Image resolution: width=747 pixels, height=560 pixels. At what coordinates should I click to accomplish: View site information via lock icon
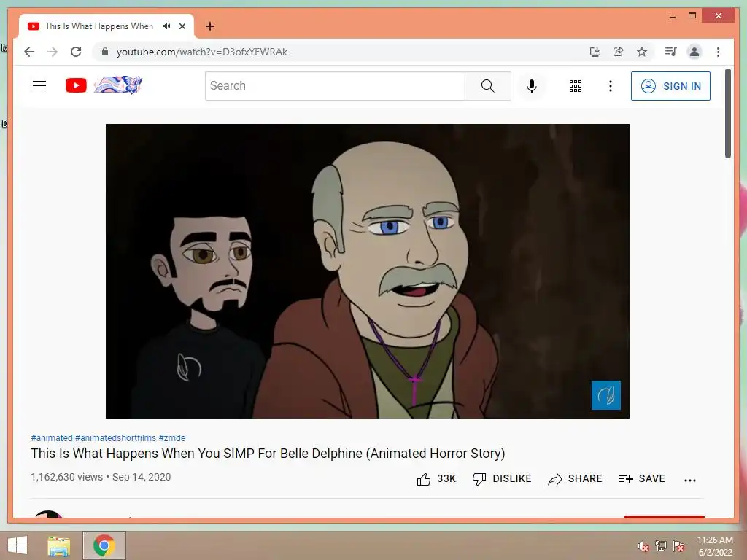click(x=105, y=52)
